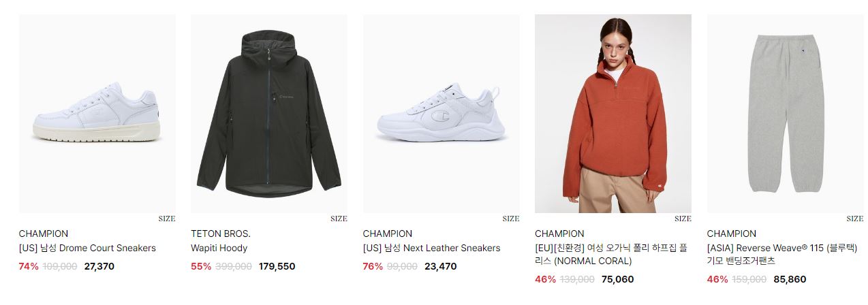Viewport: 868px width, 305px height.
Task: Click the CHAMPION brand above Next Leather Sneakers
Action: 388,234
